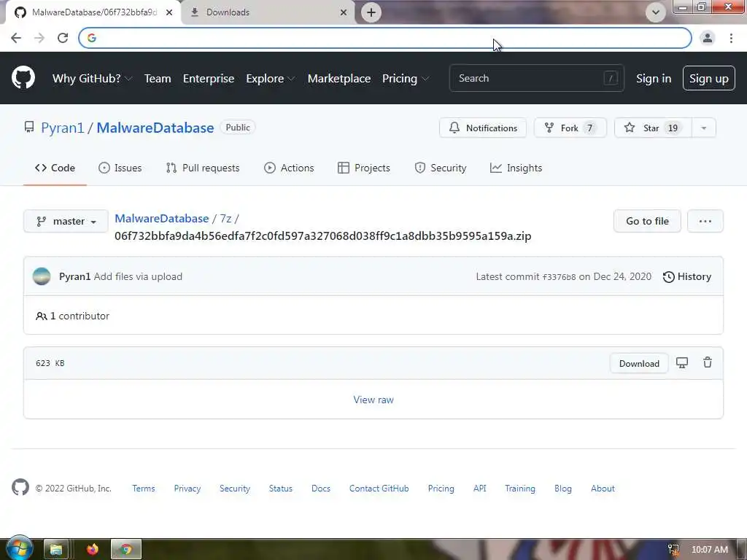Open the Projects tab
747x560 pixels.
tap(364, 168)
